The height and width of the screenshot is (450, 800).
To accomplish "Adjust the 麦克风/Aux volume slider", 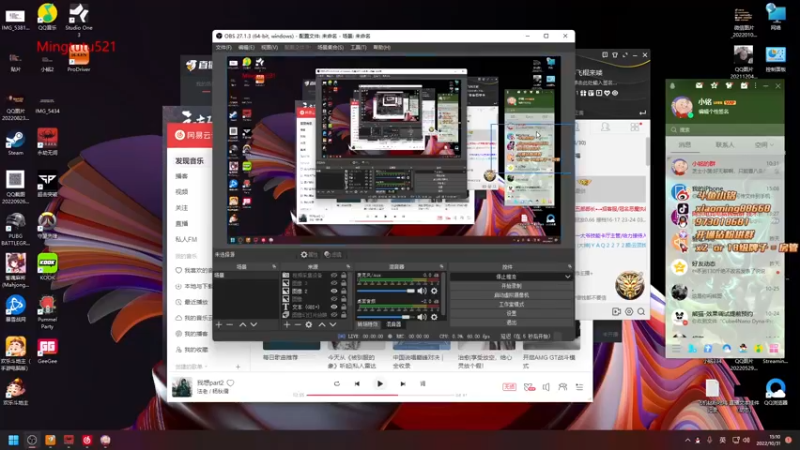I will point(386,291).
